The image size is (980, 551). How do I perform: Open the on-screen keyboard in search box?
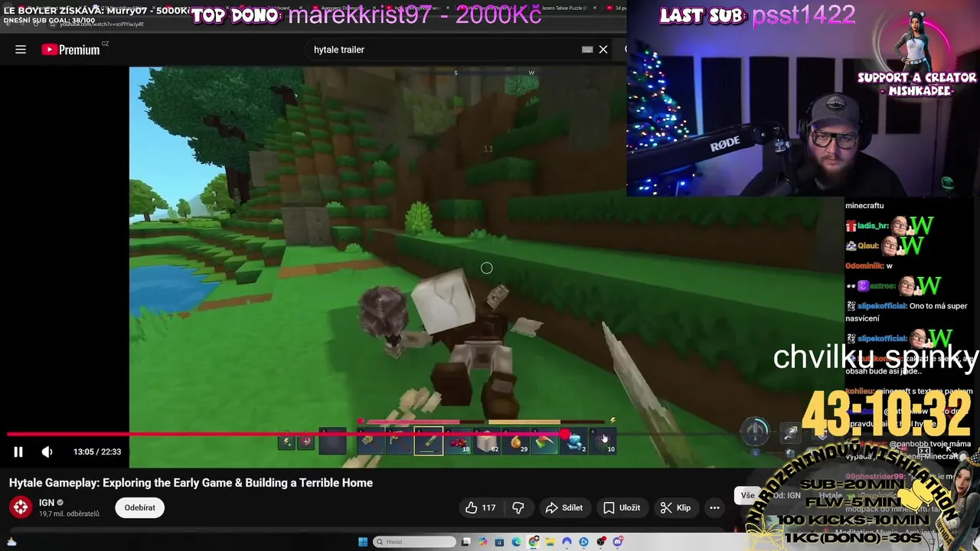pos(587,50)
